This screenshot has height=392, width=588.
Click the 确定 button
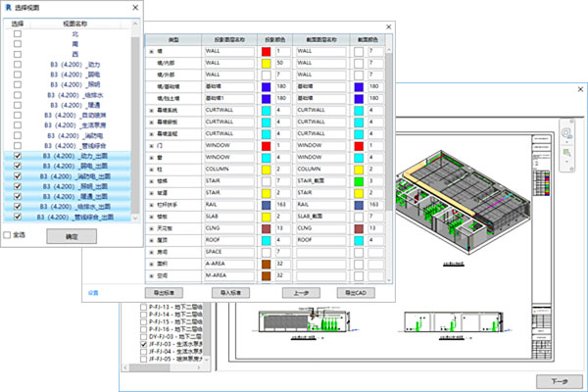click(73, 236)
